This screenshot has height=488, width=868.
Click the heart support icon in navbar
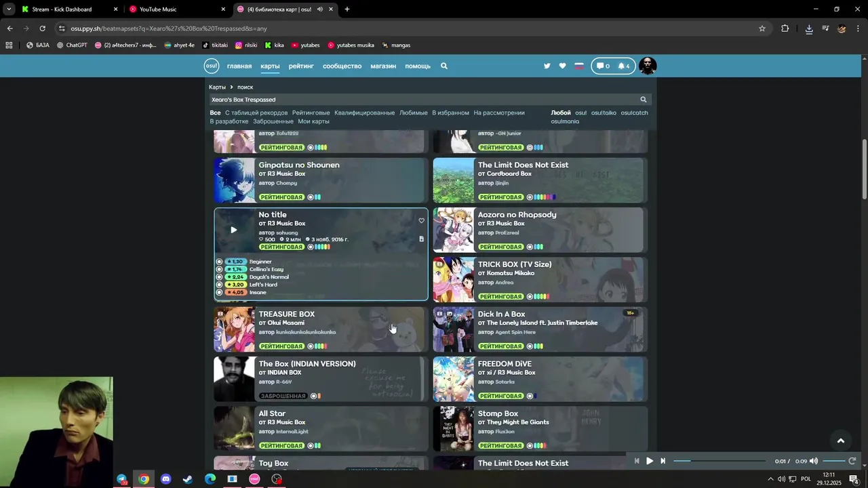pos(562,66)
